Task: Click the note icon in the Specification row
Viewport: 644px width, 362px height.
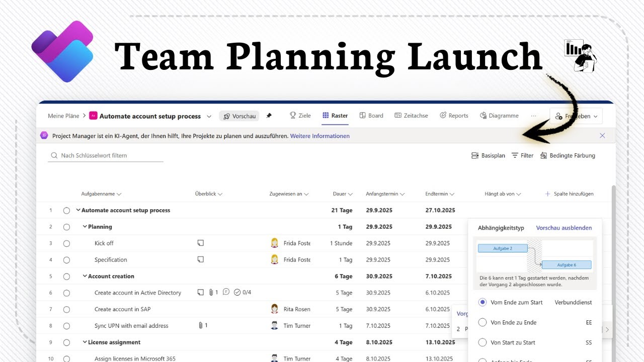Action: click(x=200, y=260)
